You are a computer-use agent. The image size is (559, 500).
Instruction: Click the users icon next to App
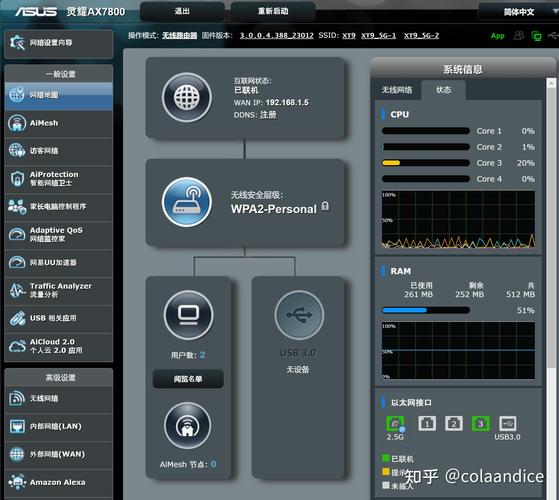(519, 35)
